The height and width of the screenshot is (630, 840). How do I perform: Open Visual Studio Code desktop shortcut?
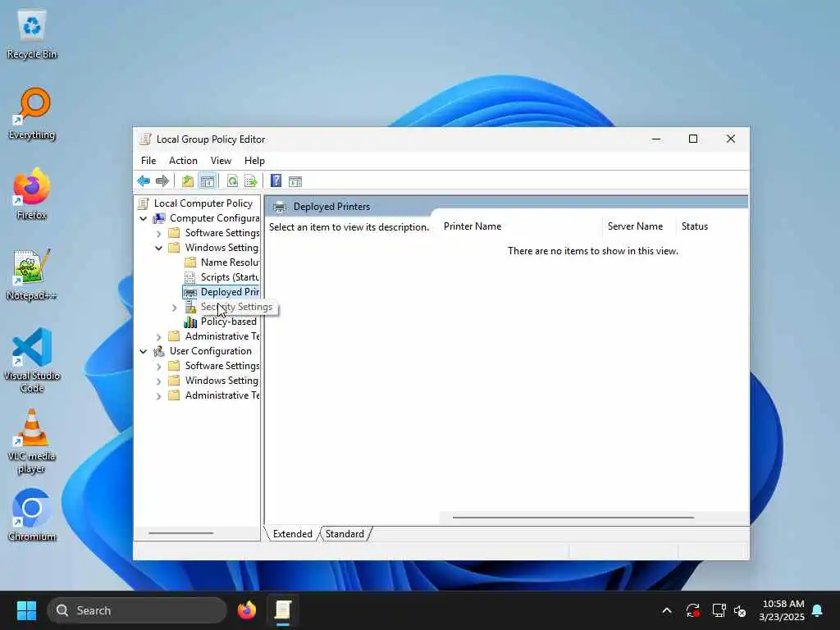pos(32,361)
